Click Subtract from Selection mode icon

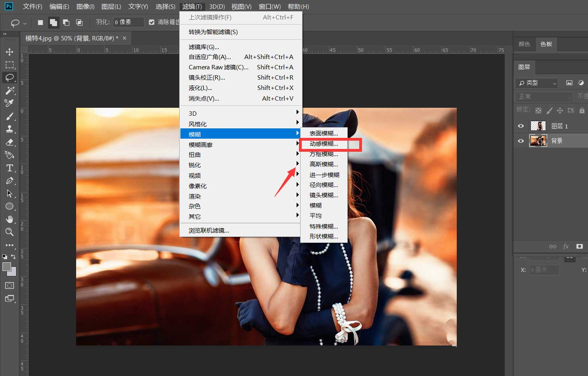coord(66,23)
